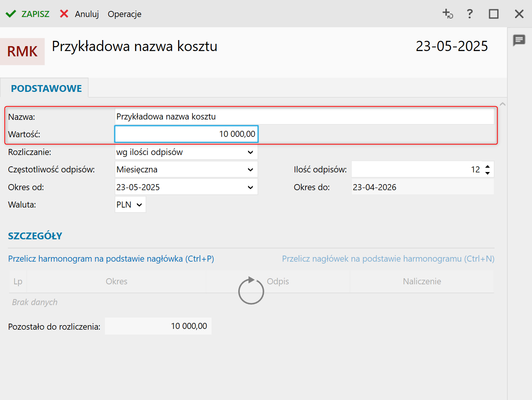Click Przelicz harmonogram na podstawie nagłówka link

[111, 259]
